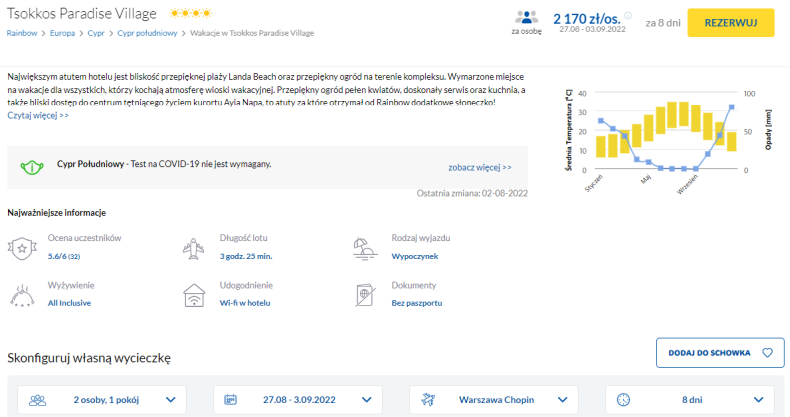The height and width of the screenshot is (417, 790).
Task: Click the 'Najważniejsze informacje' heading
Action: click(x=56, y=213)
